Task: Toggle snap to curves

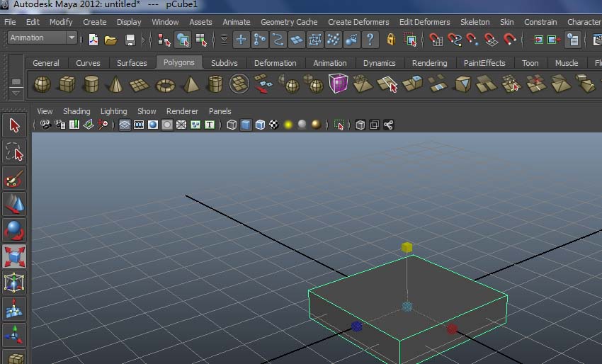Action: click(x=455, y=40)
